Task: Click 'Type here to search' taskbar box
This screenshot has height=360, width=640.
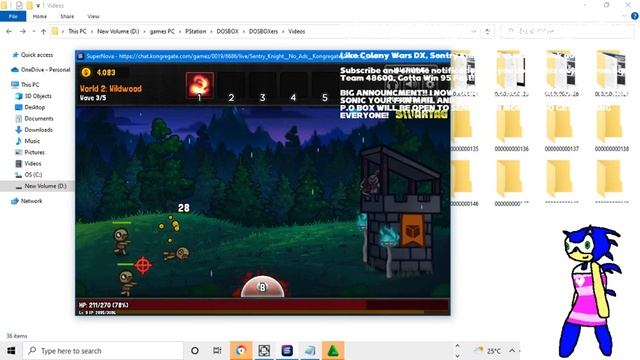Action: [x=103, y=351]
